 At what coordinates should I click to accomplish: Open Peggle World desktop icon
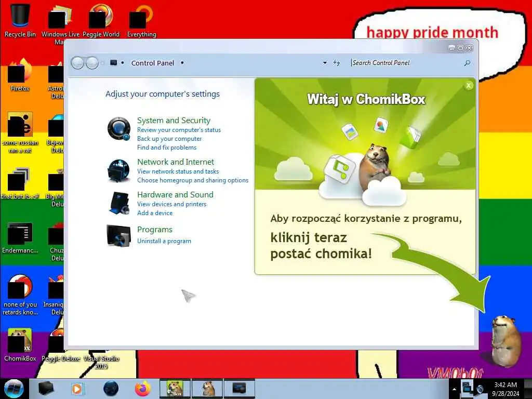[101, 20]
